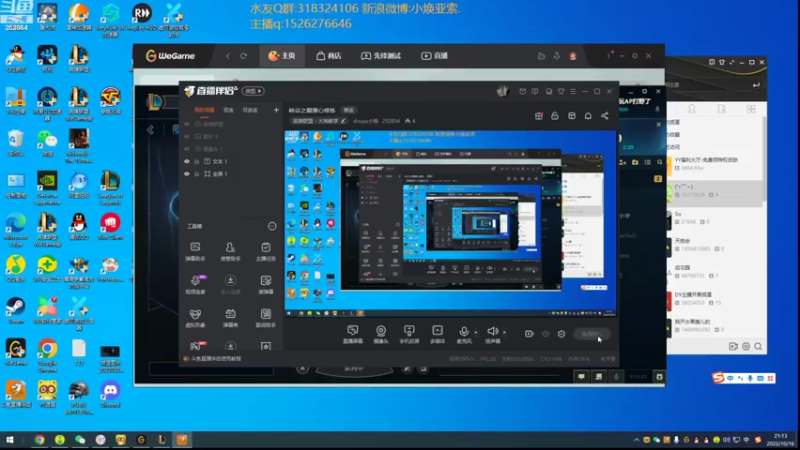The height and width of the screenshot is (450, 800).
Task: Click the back chevron in the LoL client
Action: pos(150,130)
